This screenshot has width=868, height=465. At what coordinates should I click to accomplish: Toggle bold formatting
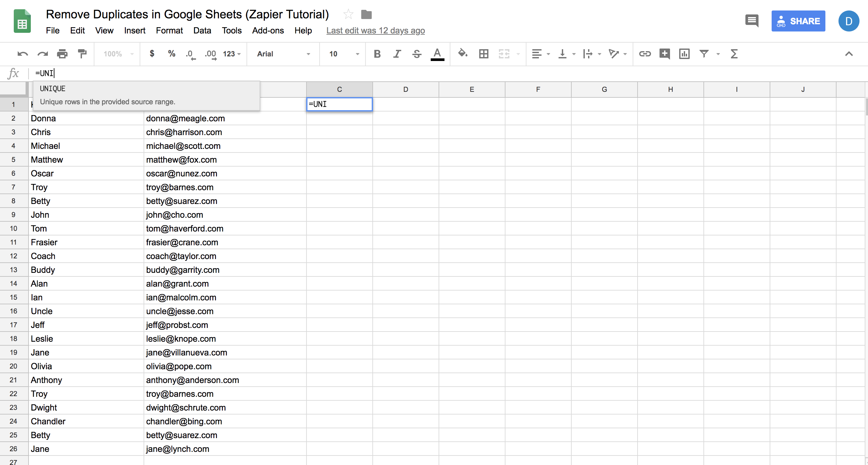coord(377,54)
